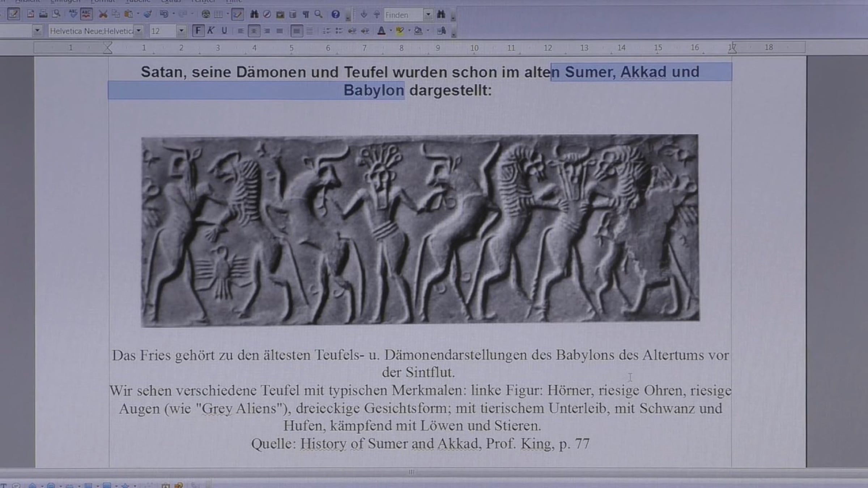The width and height of the screenshot is (868, 488).
Task: Click the Print document icon
Action: [43, 14]
